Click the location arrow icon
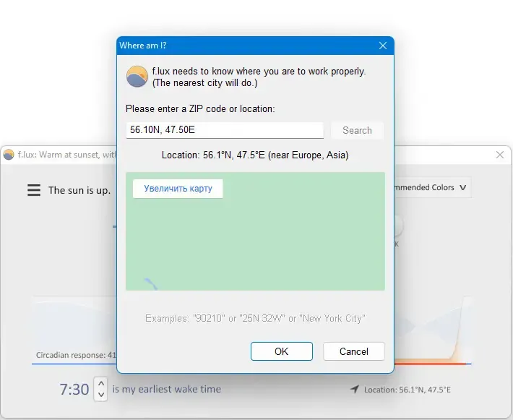 (354, 389)
